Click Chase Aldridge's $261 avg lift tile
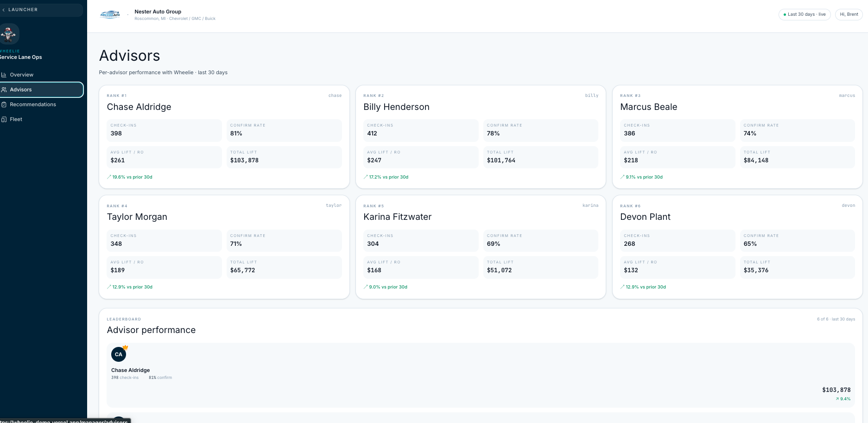The width and height of the screenshot is (868, 423). (165, 157)
